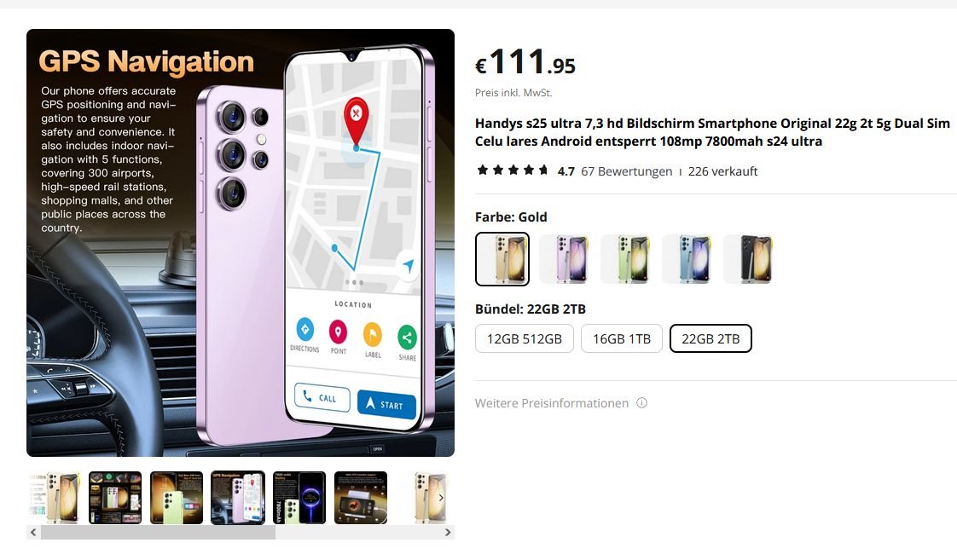Open Weitere Preisinformationen link
This screenshot has height=560, width=957.
click(552, 403)
